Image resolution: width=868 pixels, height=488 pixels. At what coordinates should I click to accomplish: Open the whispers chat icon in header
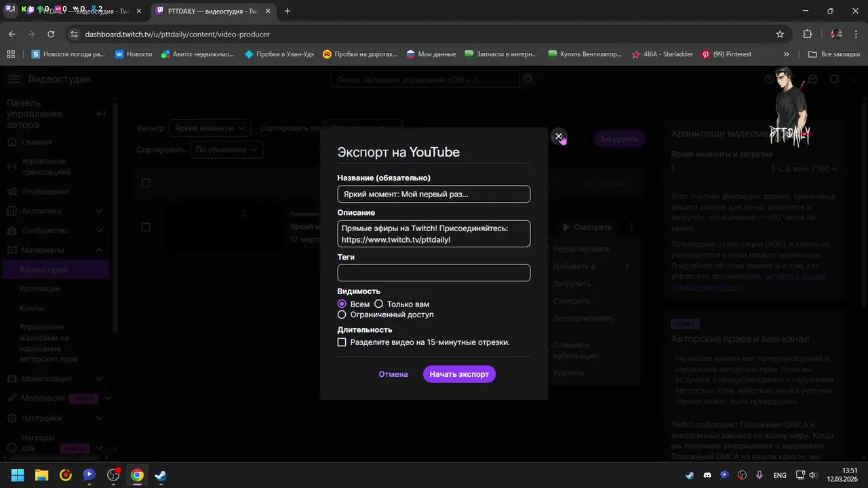click(835, 79)
